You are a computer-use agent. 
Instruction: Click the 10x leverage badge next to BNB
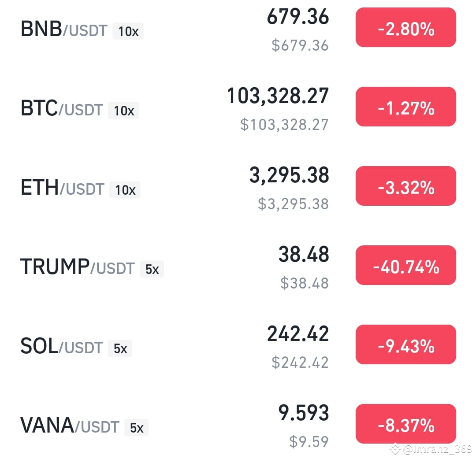[x=127, y=31]
